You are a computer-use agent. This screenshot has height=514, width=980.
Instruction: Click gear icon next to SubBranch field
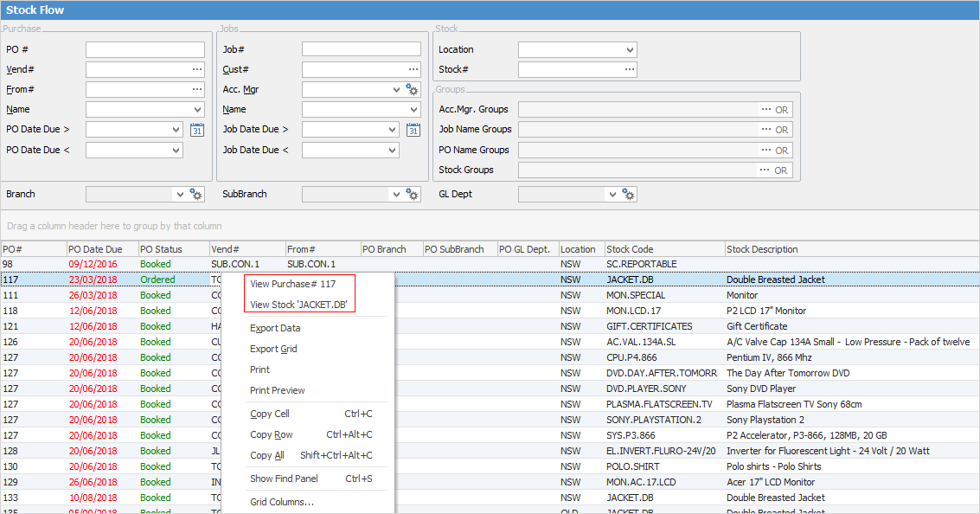(413, 195)
